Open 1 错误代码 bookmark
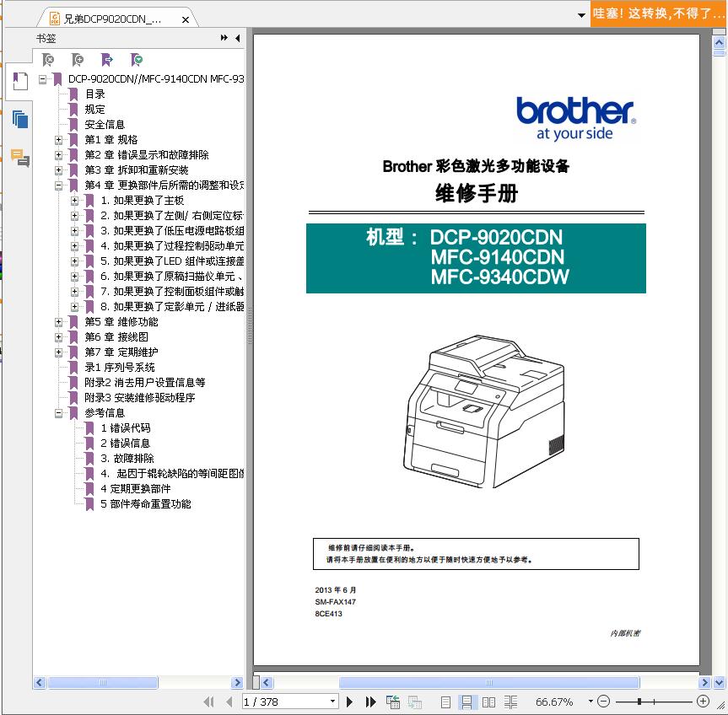 pos(126,428)
